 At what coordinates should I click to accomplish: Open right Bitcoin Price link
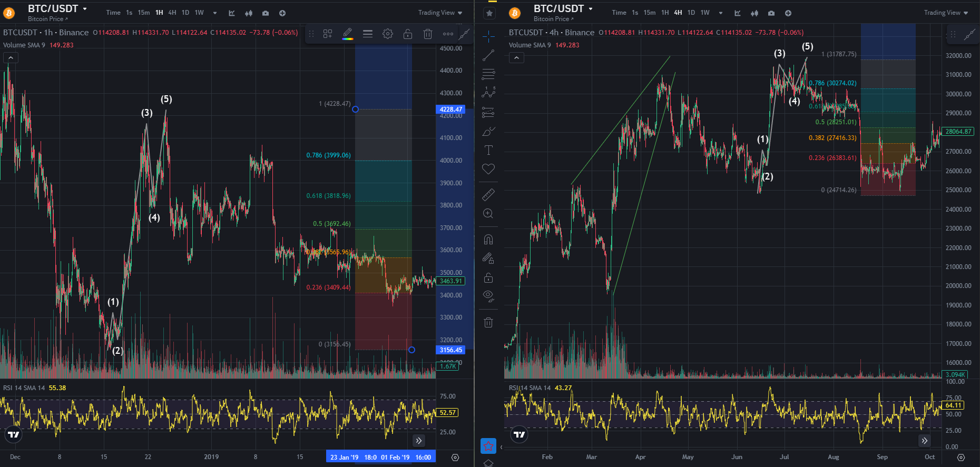pyautogui.click(x=553, y=19)
